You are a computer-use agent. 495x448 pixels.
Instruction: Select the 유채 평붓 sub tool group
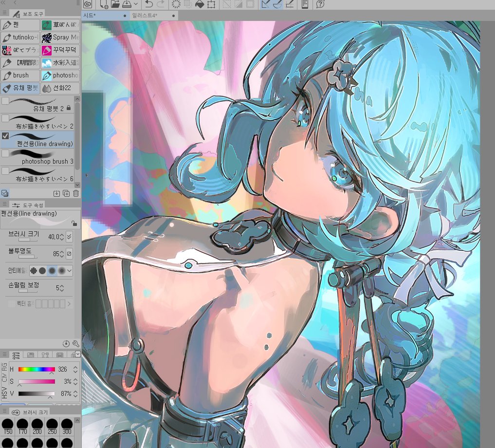(x=20, y=88)
